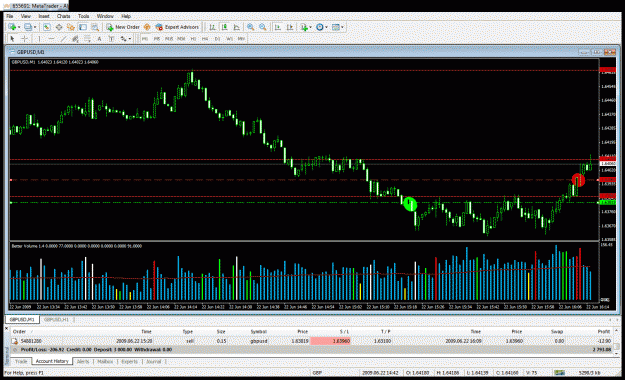Screen dimensions: 625x380
Task: Open the Charts menu
Action: (63, 16)
